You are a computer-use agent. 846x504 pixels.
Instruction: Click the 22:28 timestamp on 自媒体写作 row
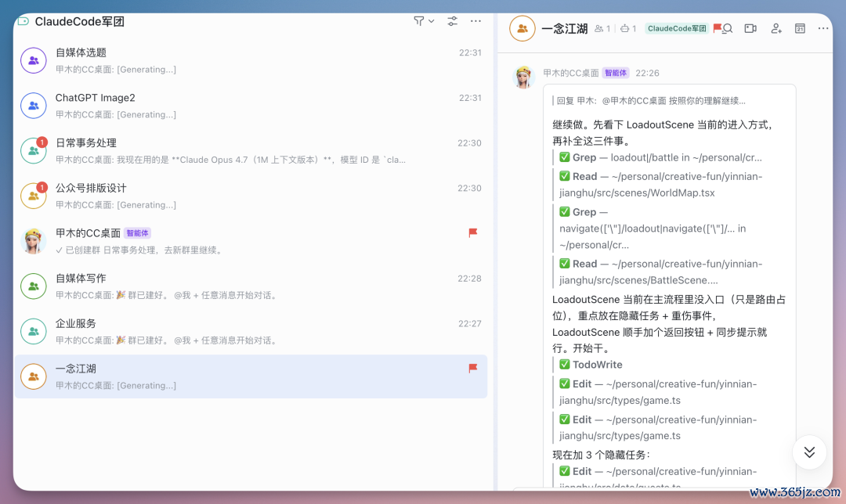point(469,279)
